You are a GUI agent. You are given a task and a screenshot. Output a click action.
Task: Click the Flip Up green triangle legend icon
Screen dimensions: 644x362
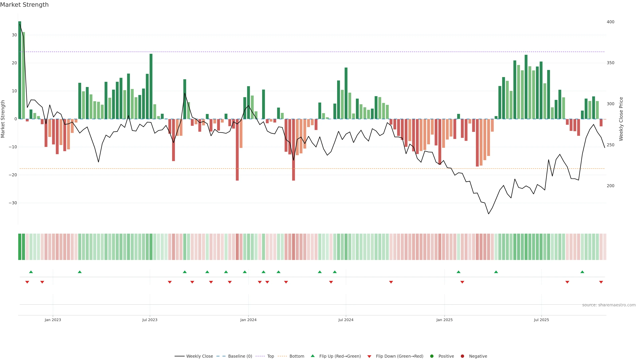pyautogui.click(x=312, y=356)
